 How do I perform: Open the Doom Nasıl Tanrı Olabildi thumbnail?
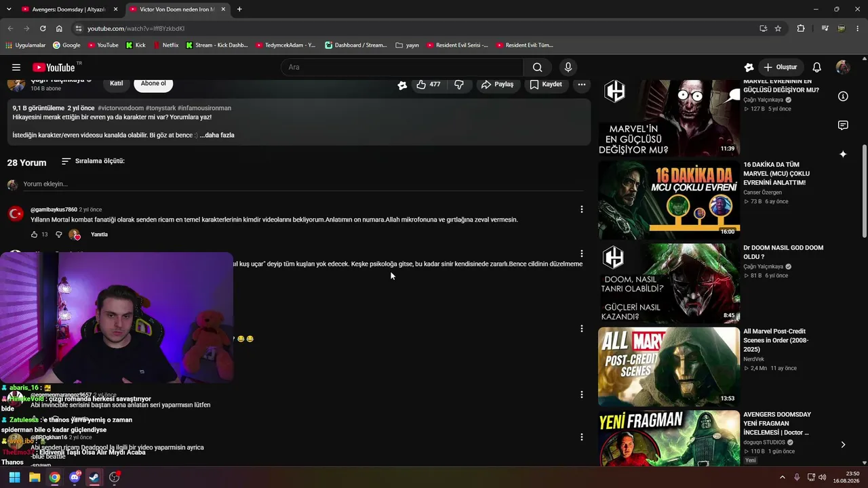(x=669, y=283)
